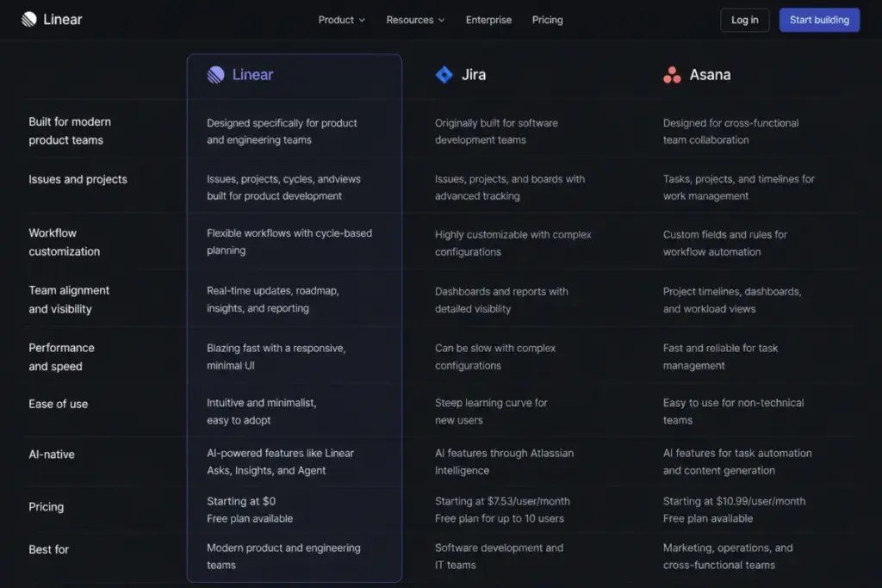Click 'Modern product and engineering teams' cell
This screenshot has width=882, height=588.
click(283, 556)
